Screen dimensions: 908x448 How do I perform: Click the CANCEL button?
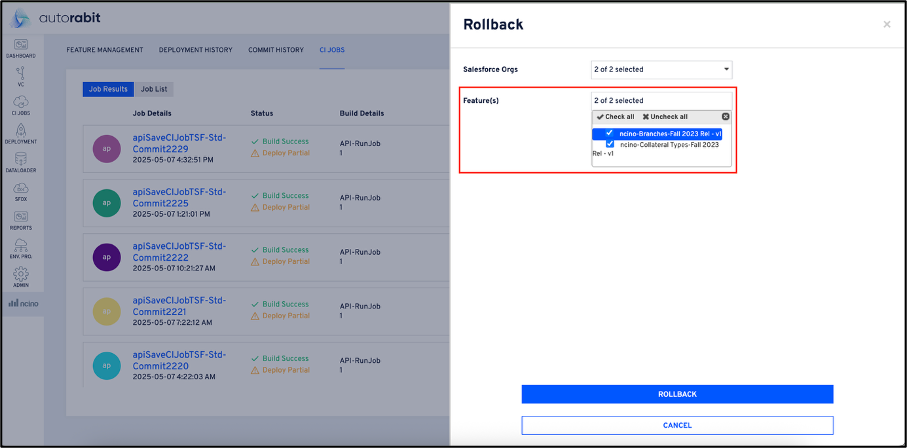[x=677, y=425]
